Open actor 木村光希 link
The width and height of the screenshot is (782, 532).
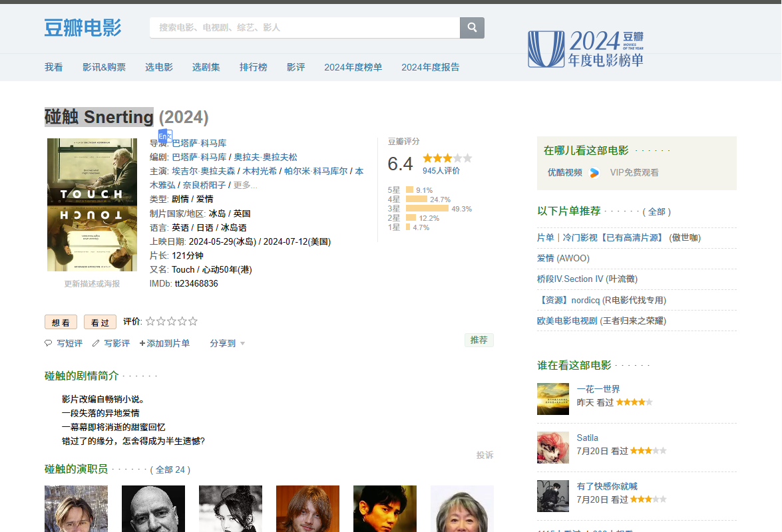(260, 171)
